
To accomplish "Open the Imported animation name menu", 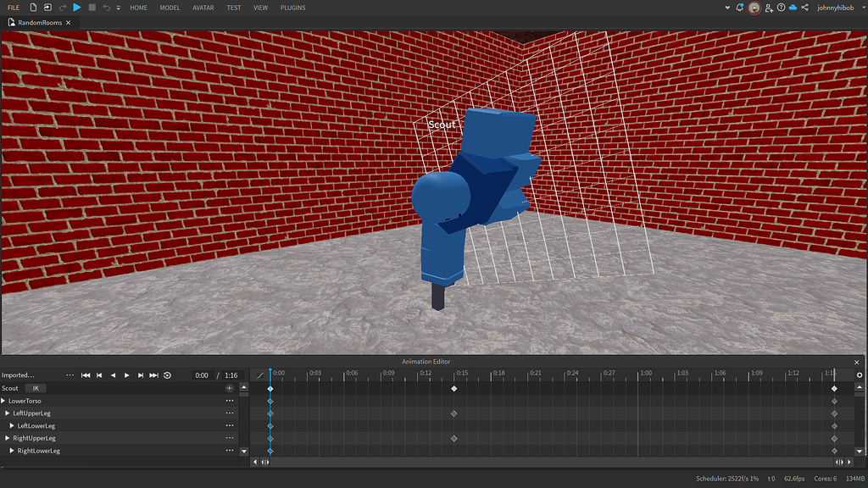I will pyautogui.click(x=18, y=375).
